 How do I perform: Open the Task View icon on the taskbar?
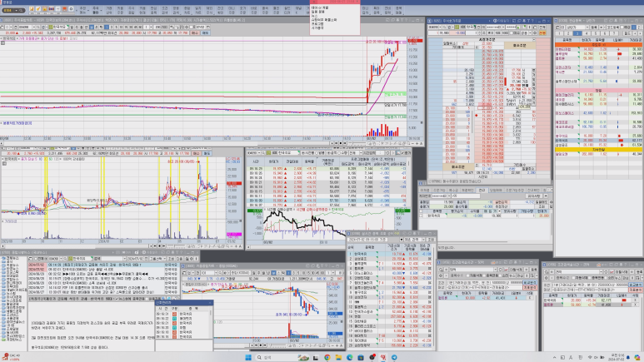pyautogui.click(x=316, y=358)
